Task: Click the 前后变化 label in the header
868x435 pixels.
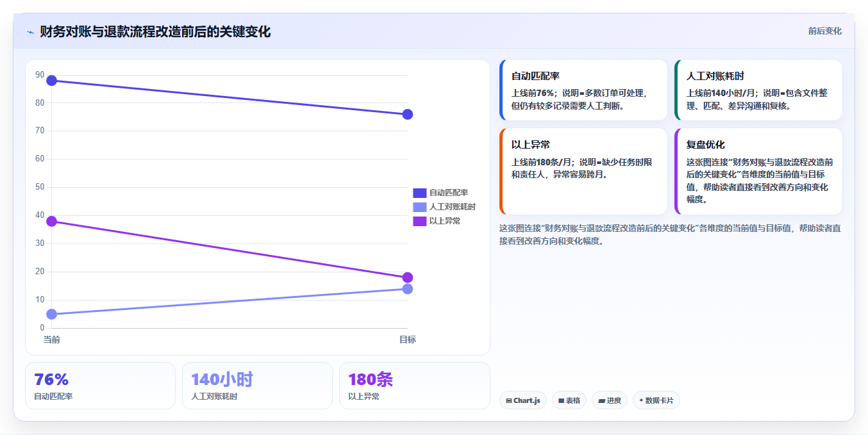Action: coord(825,31)
